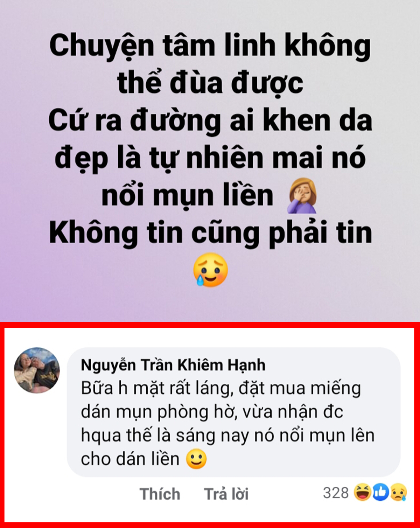Open the Nguyễn Trần Khiêm Hạnh name link

[173, 365]
